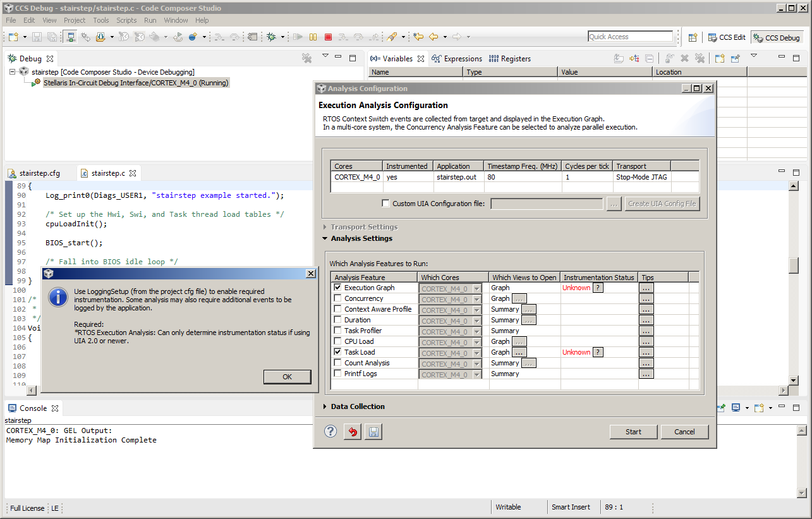The width and height of the screenshot is (812, 519).
Task: Open the Variables view menu triangle
Action: point(753,56)
